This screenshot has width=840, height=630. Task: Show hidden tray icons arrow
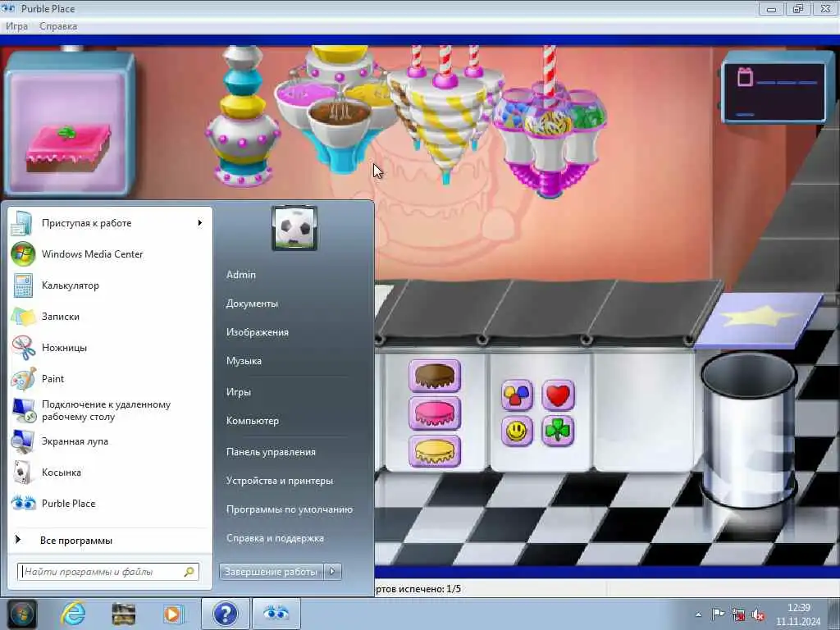click(x=698, y=614)
